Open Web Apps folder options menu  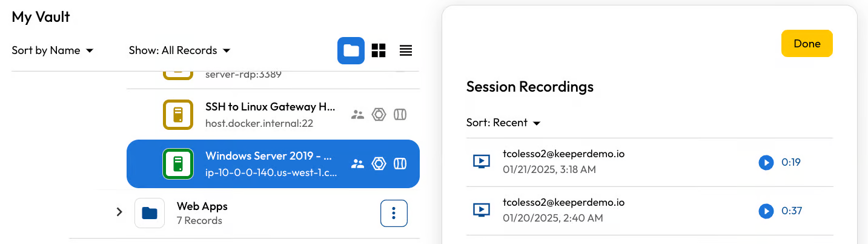(394, 213)
